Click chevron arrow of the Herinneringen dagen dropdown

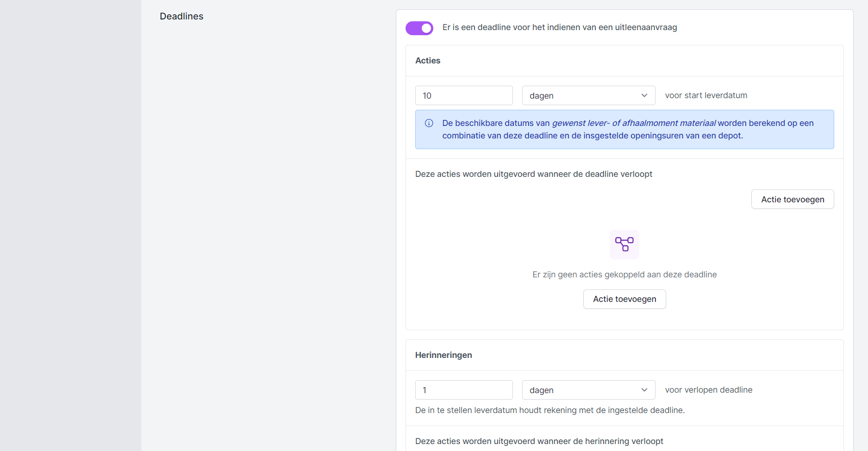[644, 390]
